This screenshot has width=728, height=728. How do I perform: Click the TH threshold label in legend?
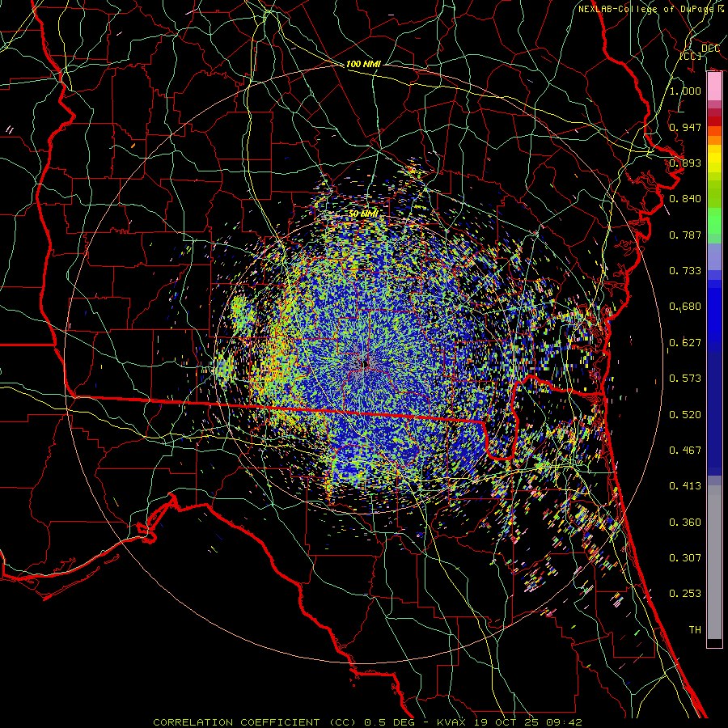pos(695,630)
